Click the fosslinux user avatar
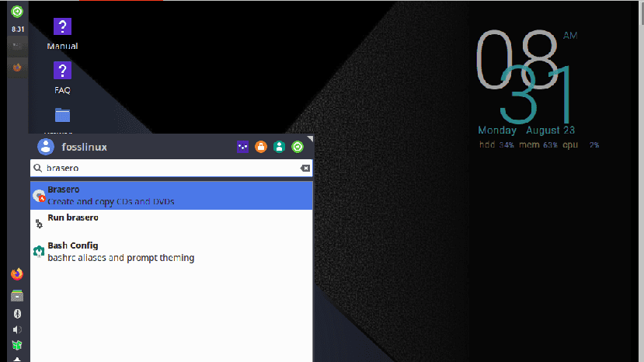Screen dimensions: 644x362 [46, 147]
